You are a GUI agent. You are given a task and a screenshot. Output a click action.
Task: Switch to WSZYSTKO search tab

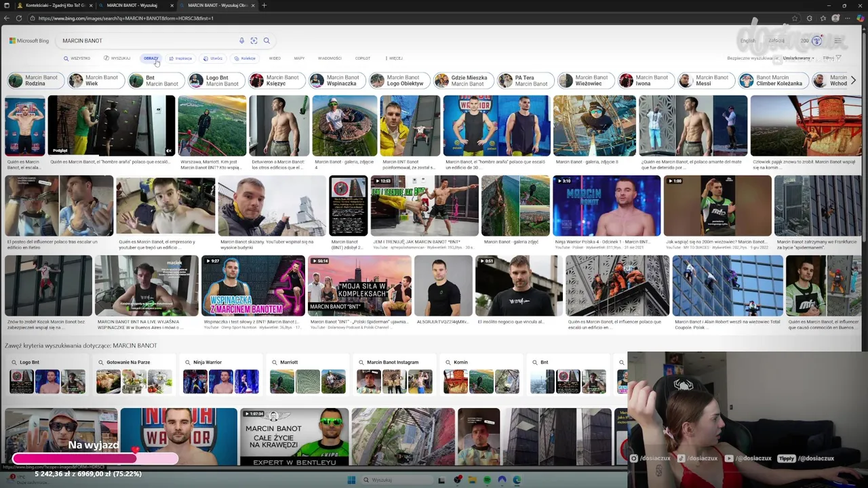[x=77, y=58]
